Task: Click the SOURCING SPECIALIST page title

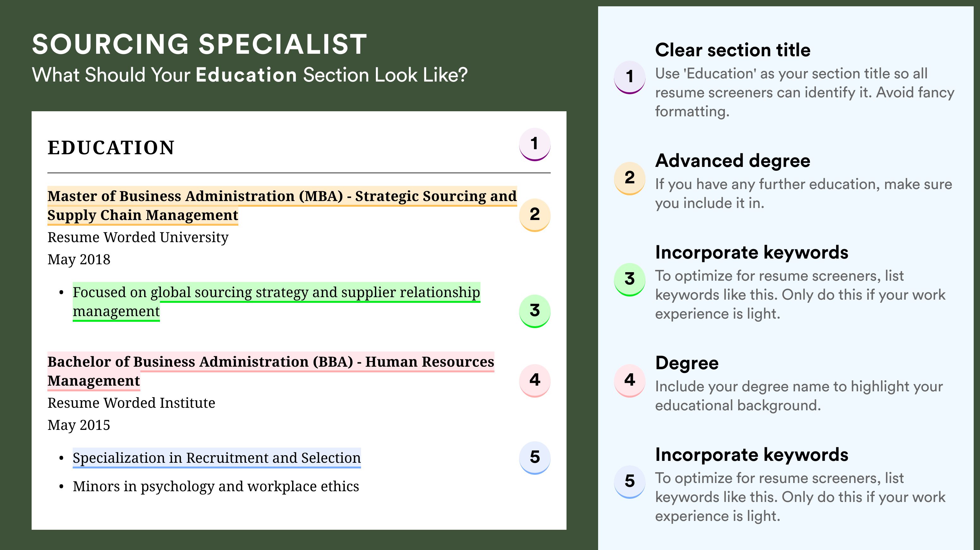Action: tap(199, 44)
